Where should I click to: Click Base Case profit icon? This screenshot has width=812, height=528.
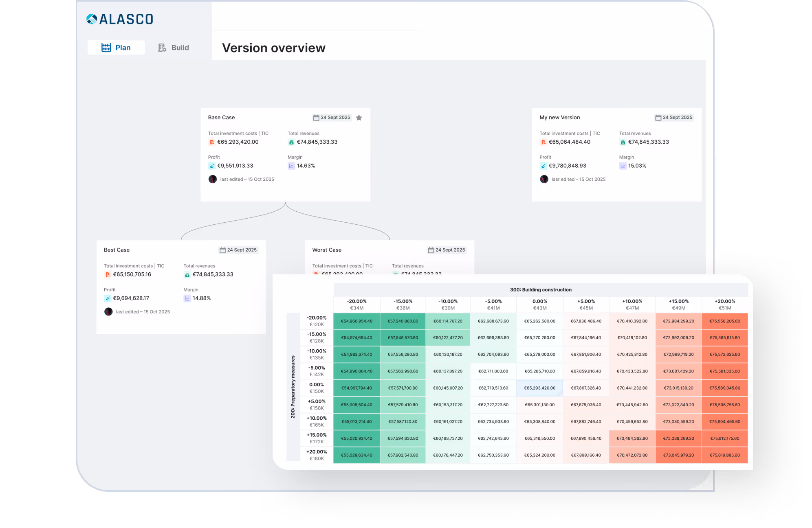tap(212, 166)
